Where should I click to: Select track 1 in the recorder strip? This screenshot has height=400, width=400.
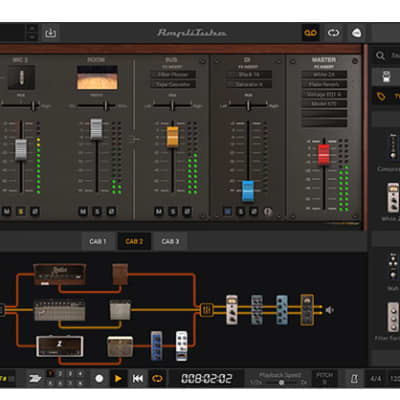[x=50, y=374]
